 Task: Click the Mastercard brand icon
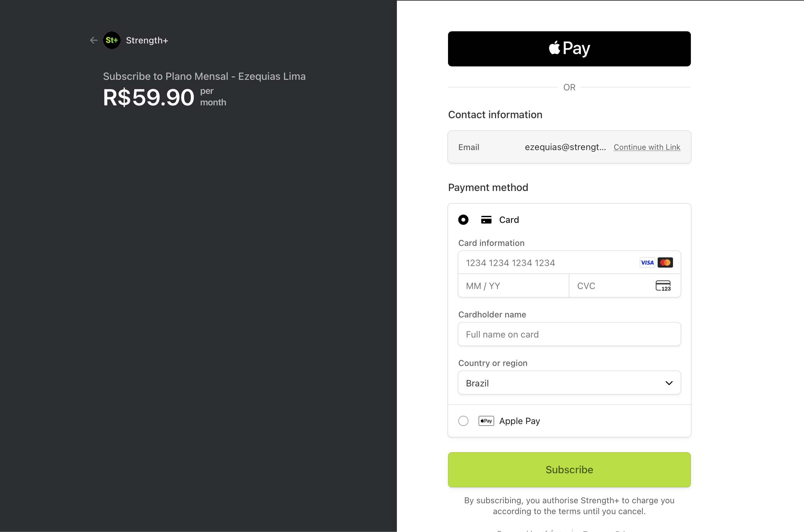pyautogui.click(x=665, y=262)
